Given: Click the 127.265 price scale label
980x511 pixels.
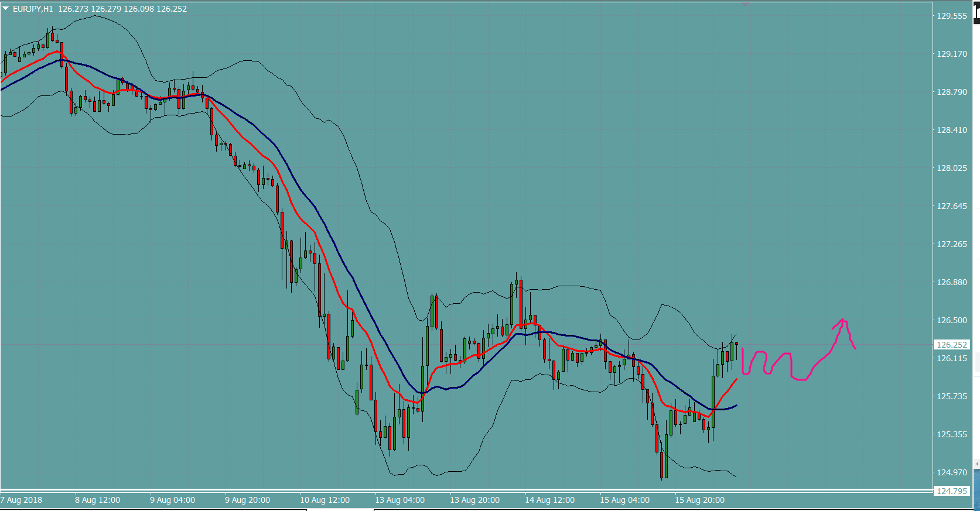Looking at the screenshot, I should pos(951,244).
